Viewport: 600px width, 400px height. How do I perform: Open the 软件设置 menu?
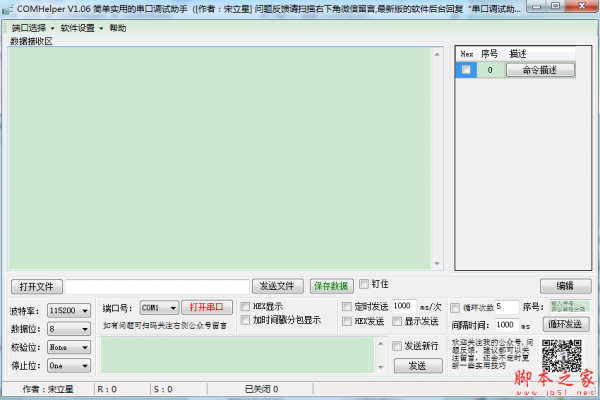click(x=82, y=28)
